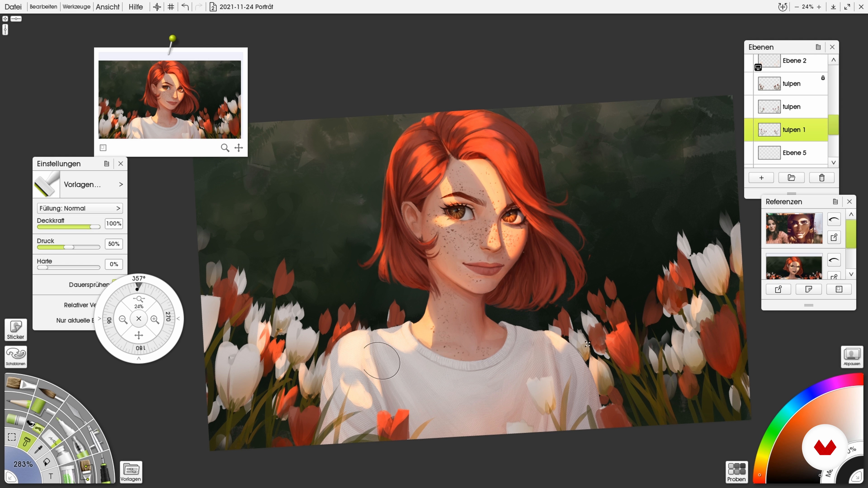Choose the rectangular selection tool

[12, 437]
